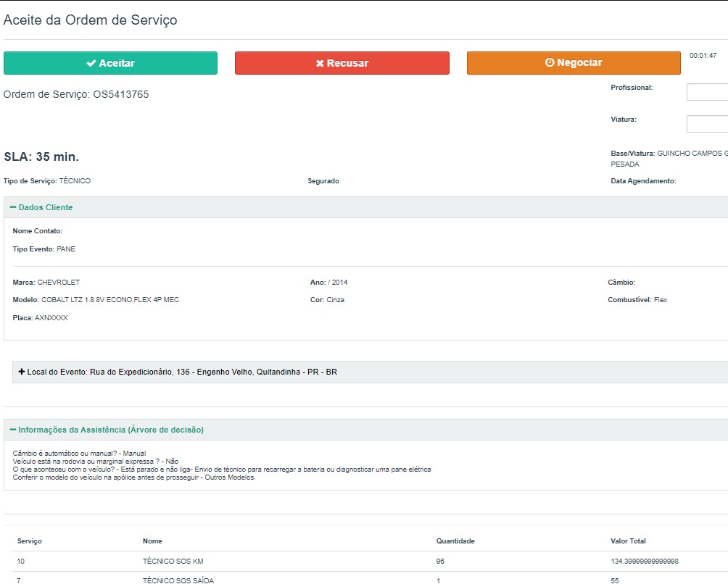Click the Serviço column header

click(x=30, y=541)
